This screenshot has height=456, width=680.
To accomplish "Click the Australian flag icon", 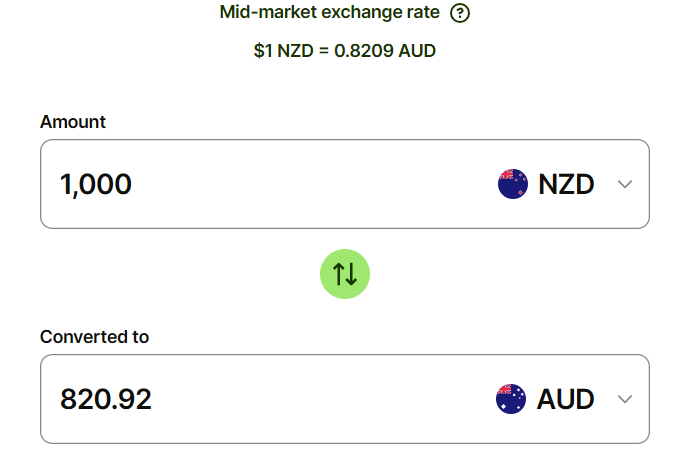I will pyautogui.click(x=511, y=399).
